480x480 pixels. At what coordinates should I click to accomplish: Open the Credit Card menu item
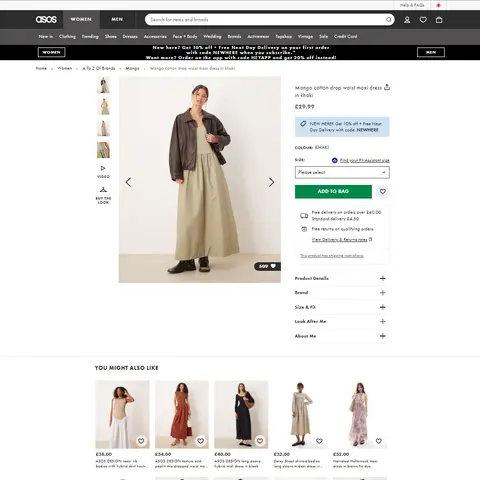pyautogui.click(x=345, y=36)
